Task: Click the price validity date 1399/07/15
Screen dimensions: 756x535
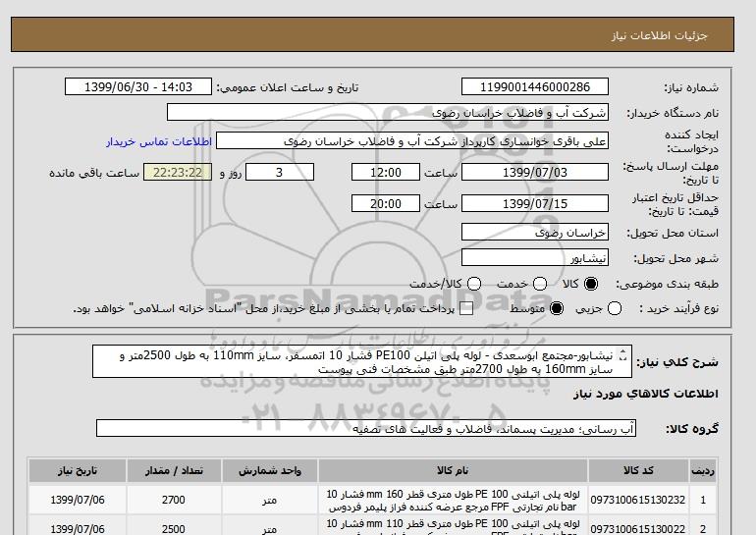Action: pyautogui.click(x=535, y=203)
